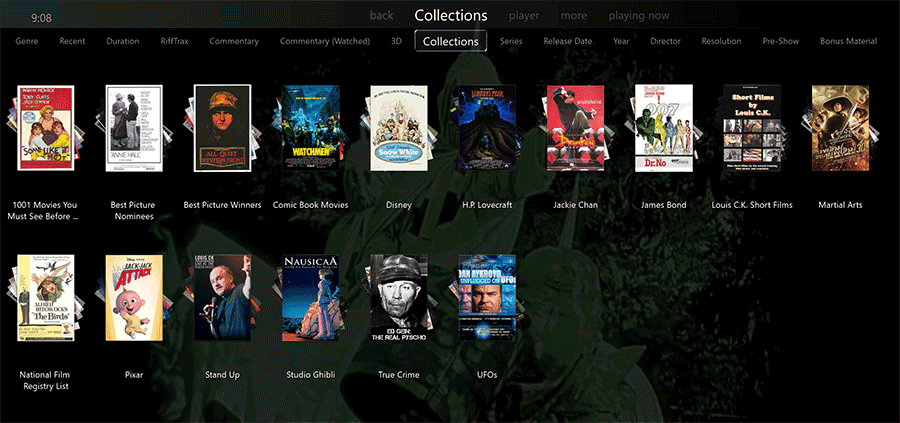Switch to the 3D tab
Image resolution: width=900 pixels, height=423 pixels.
[x=397, y=41]
